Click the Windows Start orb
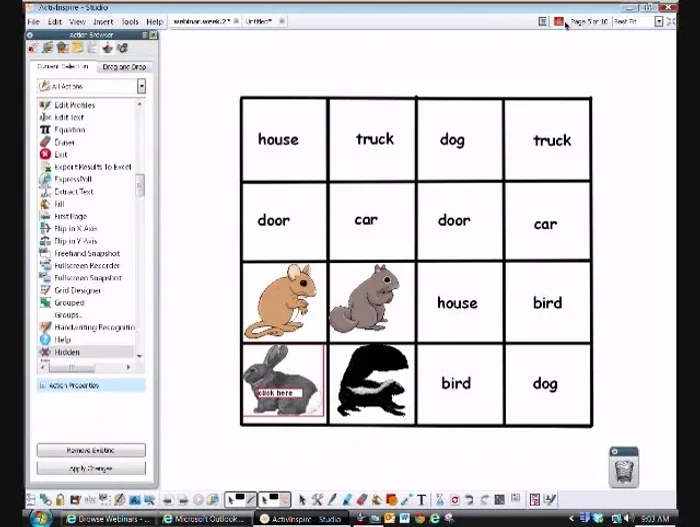This screenshot has width=700, height=527. (x=41, y=519)
